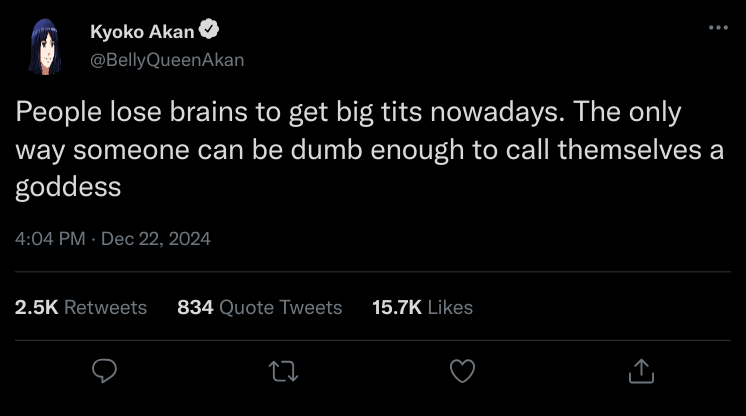The image size is (746, 416).
Task: Click the 4:04 PM timestamp
Action: click(x=50, y=239)
